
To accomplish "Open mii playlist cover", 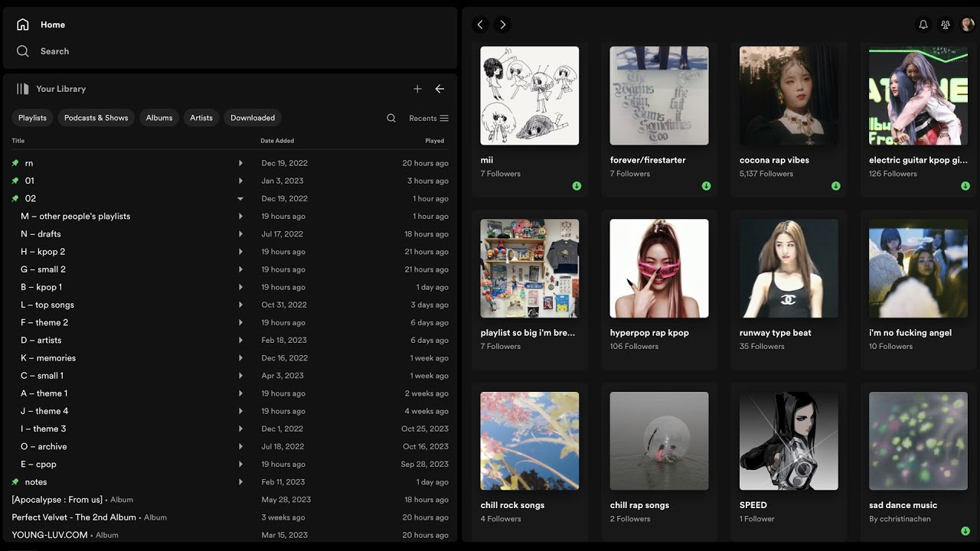I will pos(530,96).
